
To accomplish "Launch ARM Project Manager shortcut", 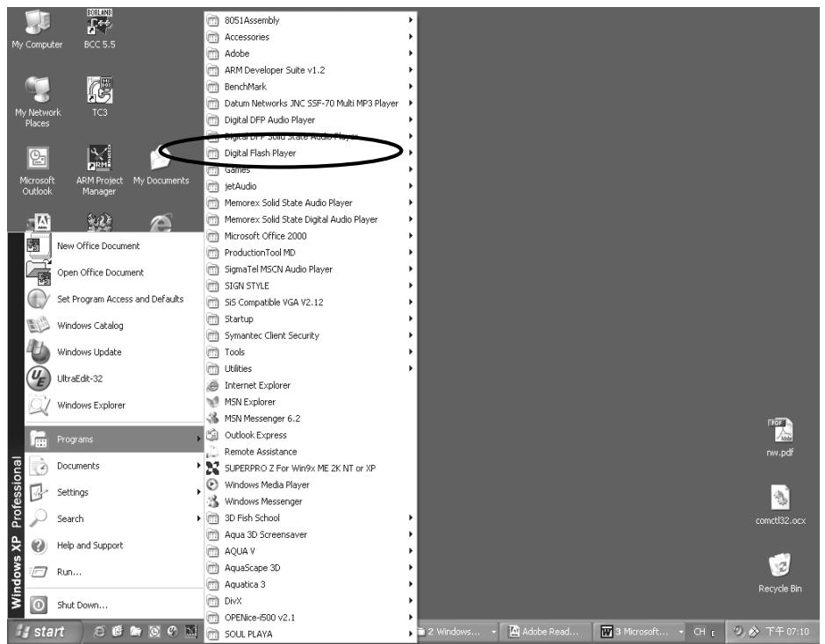I will click(x=99, y=170).
